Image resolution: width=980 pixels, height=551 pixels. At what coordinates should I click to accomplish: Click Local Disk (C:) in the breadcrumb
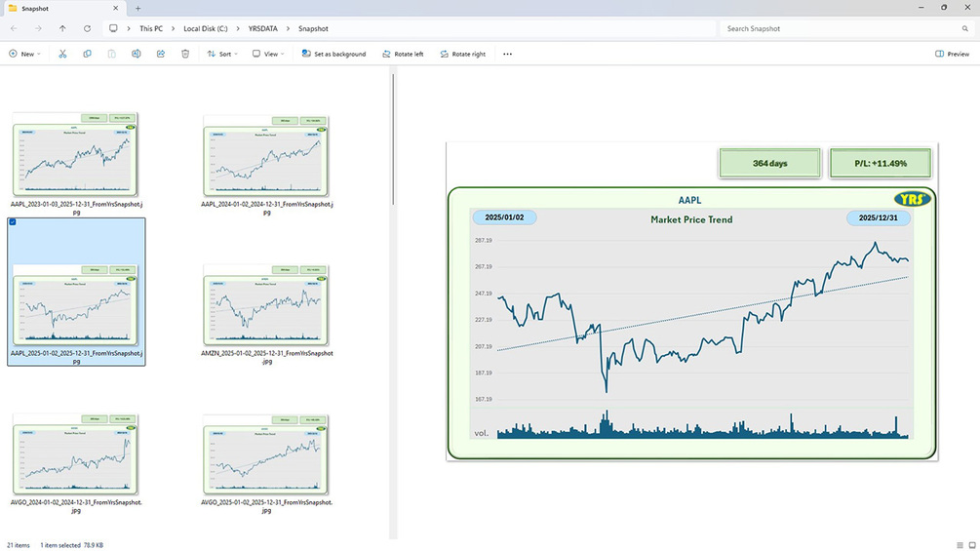pyautogui.click(x=206, y=28)
